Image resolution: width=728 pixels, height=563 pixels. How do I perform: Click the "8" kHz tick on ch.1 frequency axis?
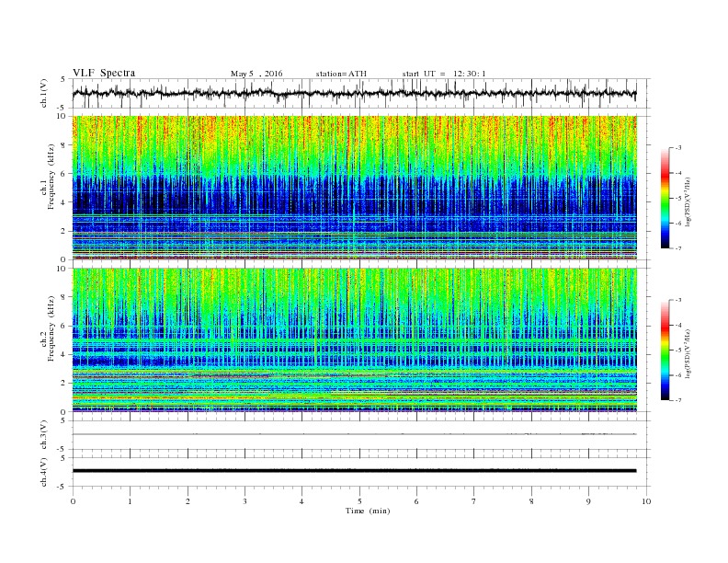tap(64, 145)
